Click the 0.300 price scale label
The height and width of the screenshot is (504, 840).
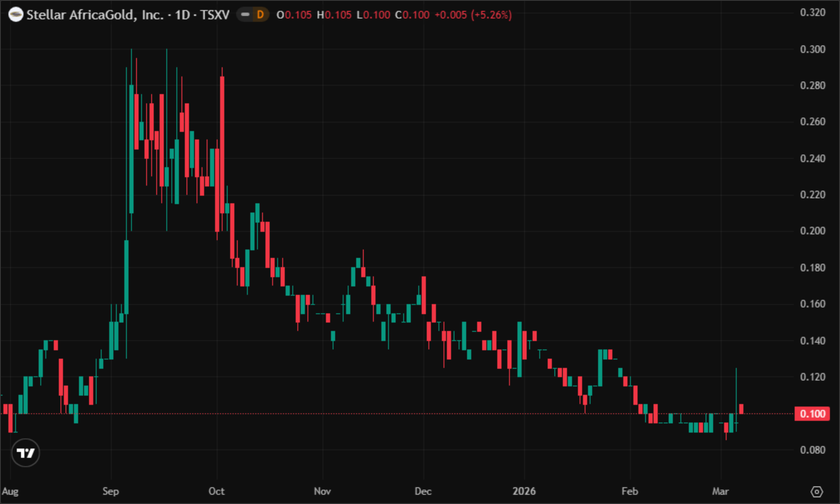coord(812,50)
